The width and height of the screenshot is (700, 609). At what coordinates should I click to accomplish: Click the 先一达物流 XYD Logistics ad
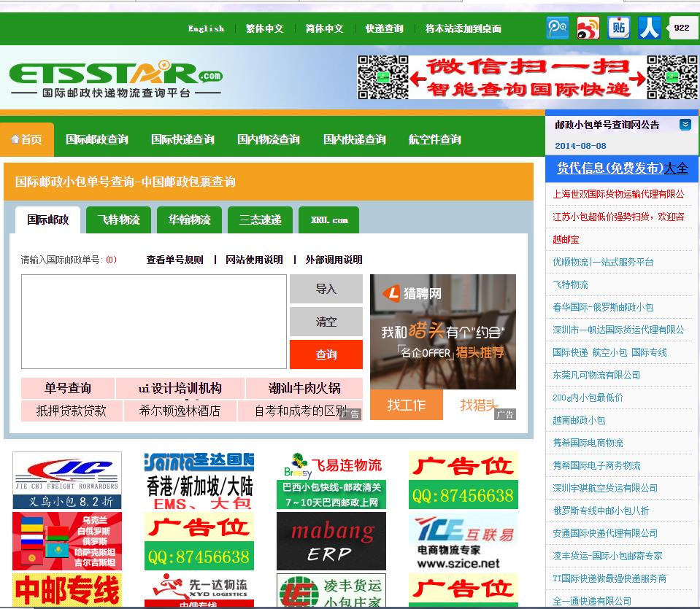tap(199, 590)
